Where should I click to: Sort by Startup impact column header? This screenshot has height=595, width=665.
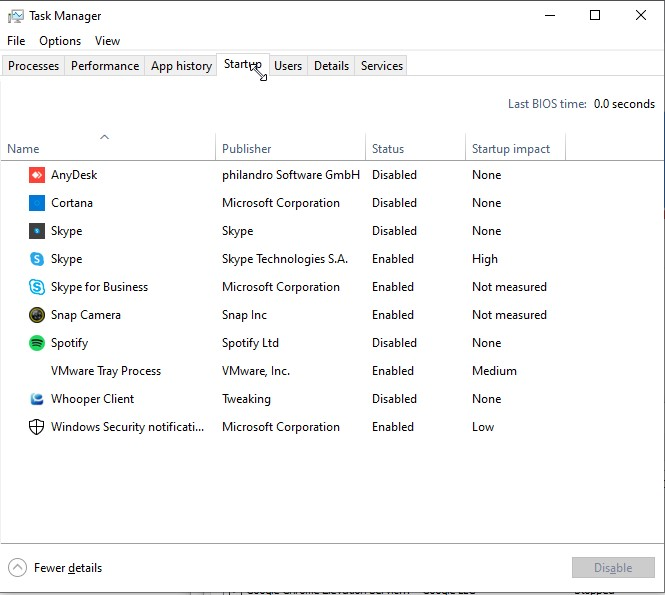pyautogui.click(x=511, y=149)
